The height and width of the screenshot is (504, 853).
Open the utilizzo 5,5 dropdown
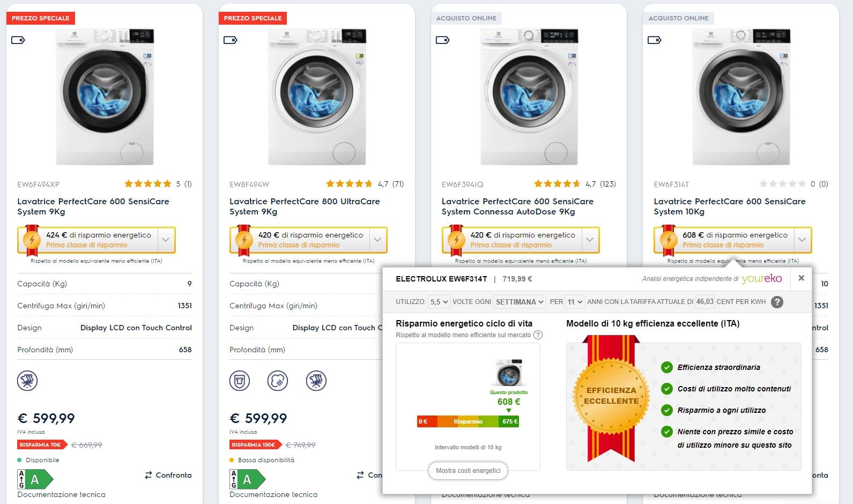tap(439, 302)
